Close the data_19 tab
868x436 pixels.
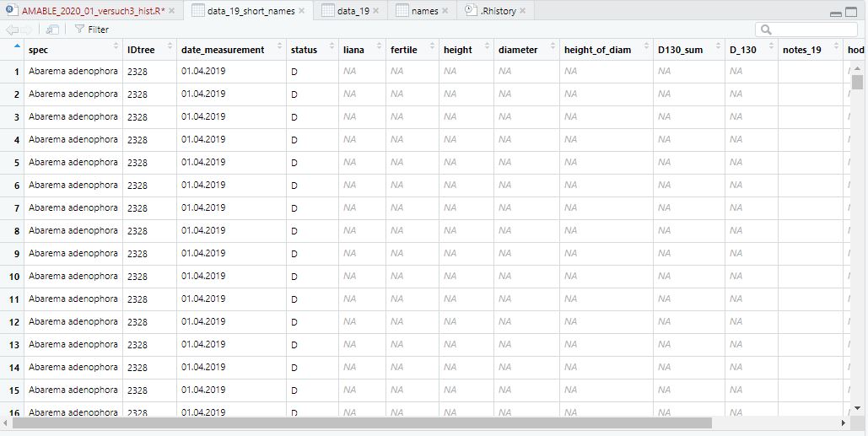[x=376, y=11]
